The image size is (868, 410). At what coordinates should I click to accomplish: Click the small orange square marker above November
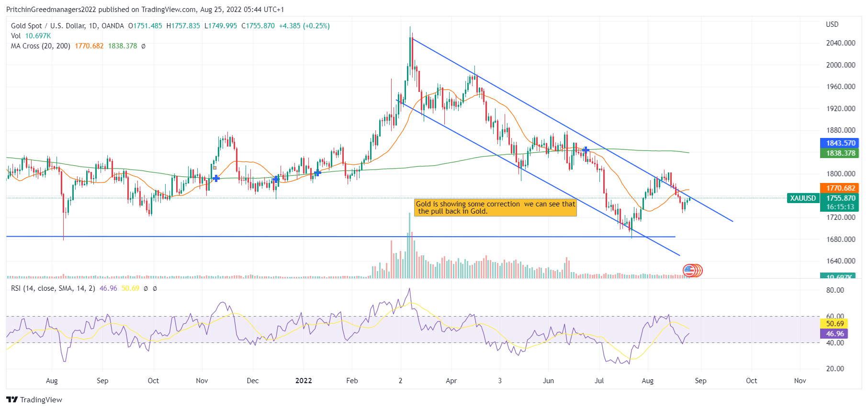[x=214, y=168]
